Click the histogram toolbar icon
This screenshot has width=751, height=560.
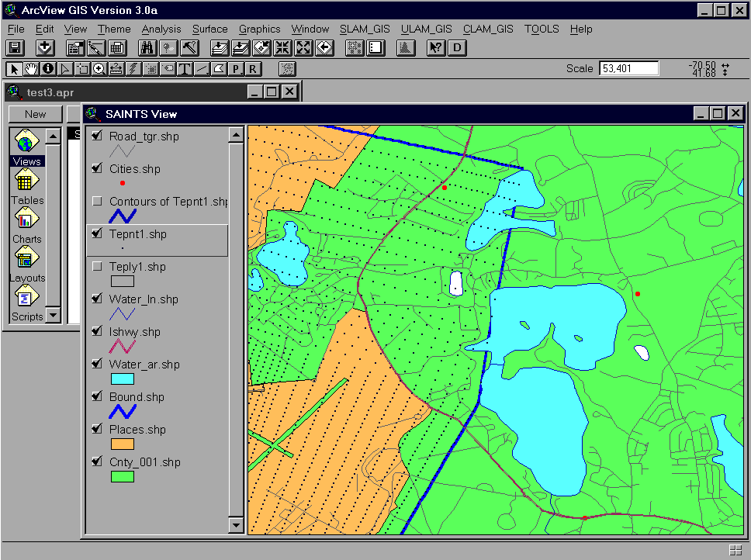tap(407, 47)
